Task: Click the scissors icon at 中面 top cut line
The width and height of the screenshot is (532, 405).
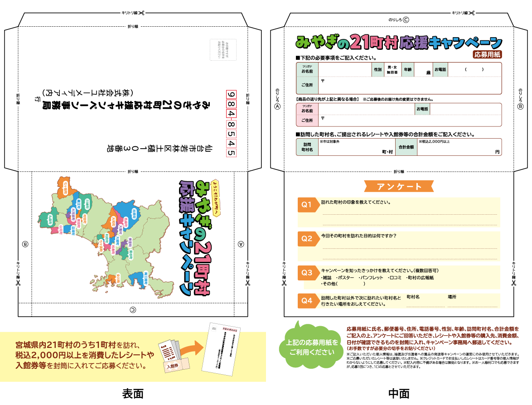Action: coord(472,13)
